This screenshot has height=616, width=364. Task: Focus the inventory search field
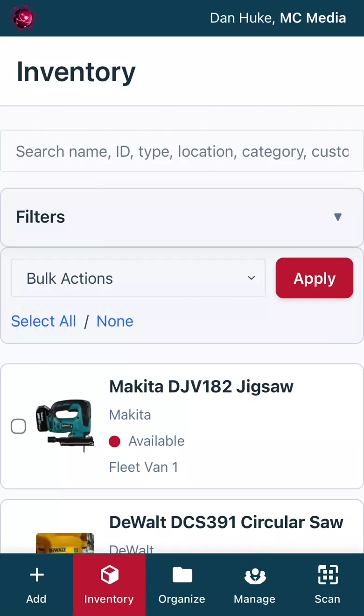click(182, 151)
